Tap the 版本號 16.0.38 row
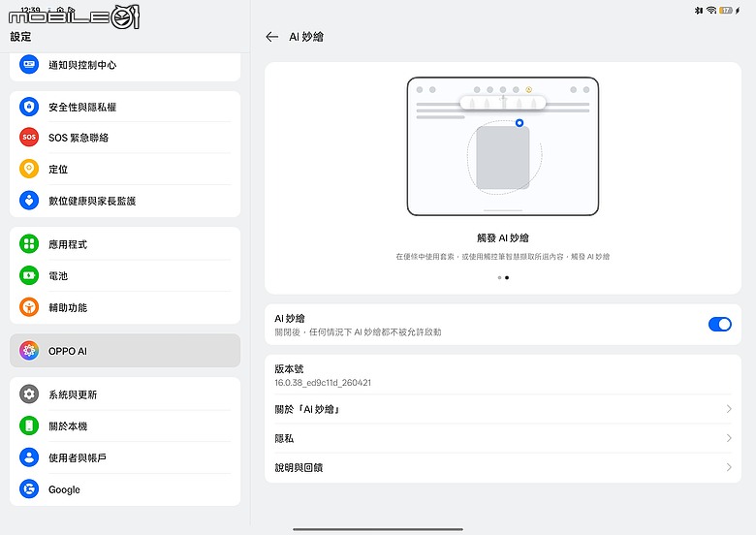This screenshot has height=535, width=756. pos(503,375)
